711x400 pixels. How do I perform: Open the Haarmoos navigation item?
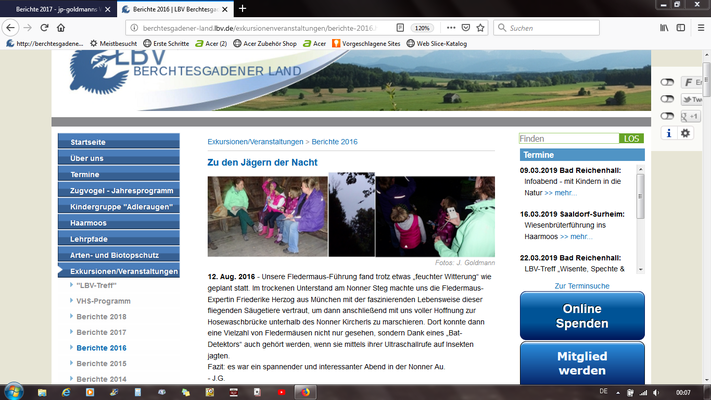[119, 223]
